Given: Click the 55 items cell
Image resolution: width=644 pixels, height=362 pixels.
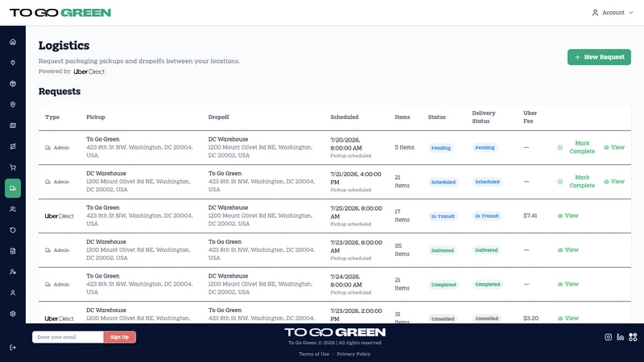Looking at the screenshot, I should pyautogui.click(x=402, y=250).
